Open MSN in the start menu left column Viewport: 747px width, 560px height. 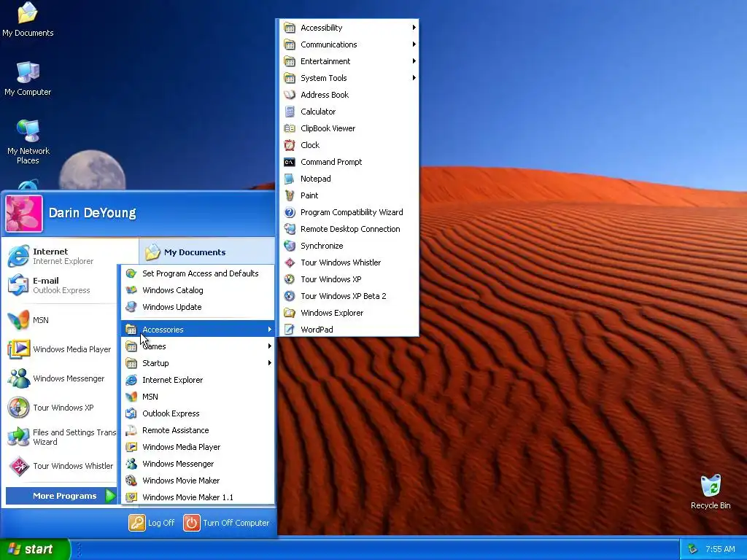pyautogui.click(x=61, y=320)
